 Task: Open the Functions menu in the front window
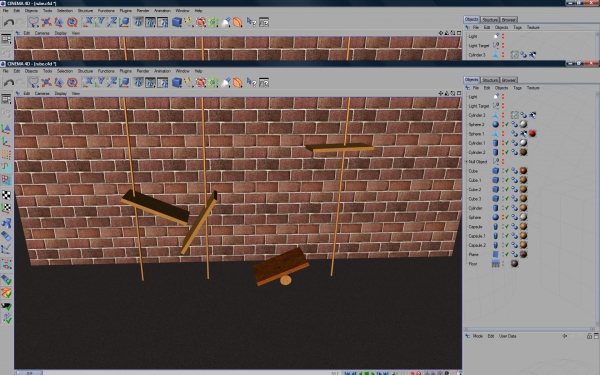coord(106,71)
